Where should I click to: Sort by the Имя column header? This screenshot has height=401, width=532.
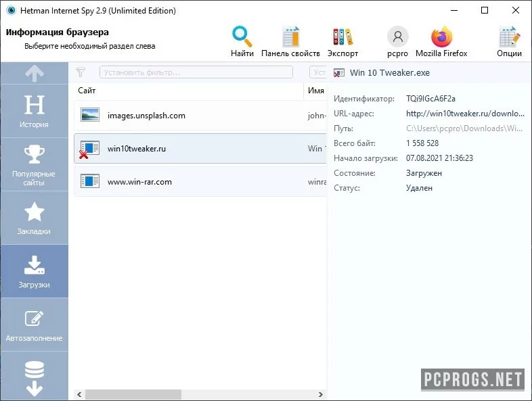click(316, 91)
